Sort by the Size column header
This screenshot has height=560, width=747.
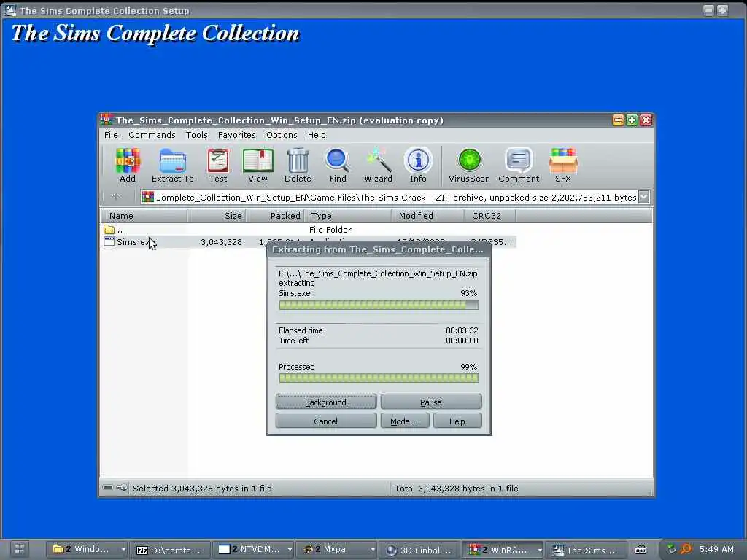coord(217,216)
